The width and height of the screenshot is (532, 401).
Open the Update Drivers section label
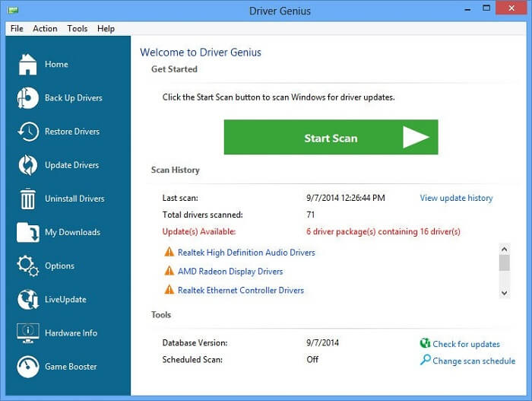point(72,165)
